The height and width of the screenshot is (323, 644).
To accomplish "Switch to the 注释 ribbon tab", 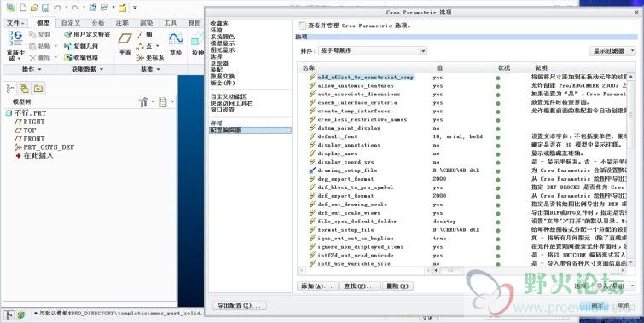I will (x=122, y=23).
